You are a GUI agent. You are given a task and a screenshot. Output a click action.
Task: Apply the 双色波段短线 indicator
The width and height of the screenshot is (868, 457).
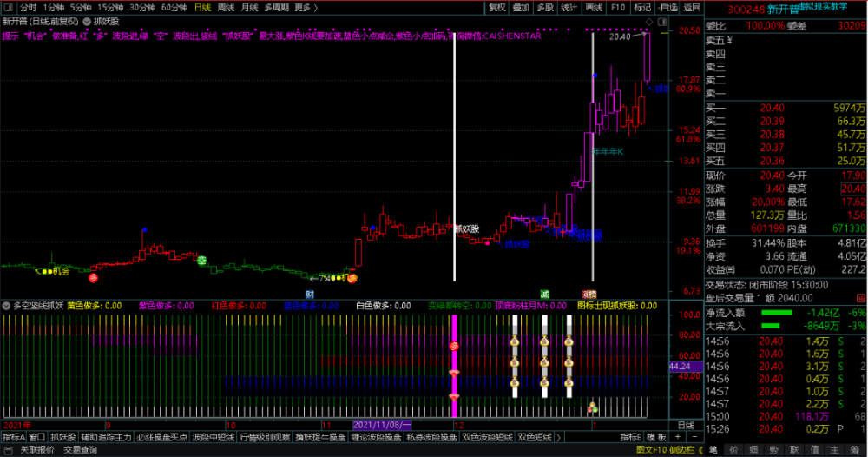coord(487,437)
